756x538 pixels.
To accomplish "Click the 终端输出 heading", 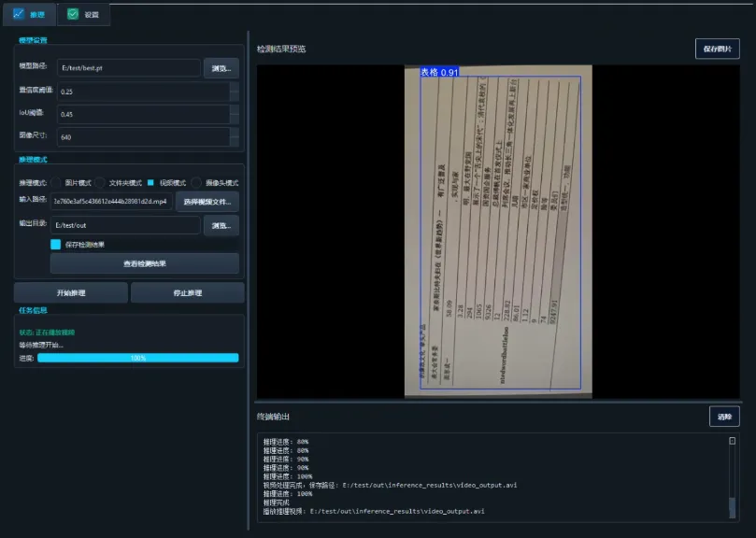I will coord(273,417).
